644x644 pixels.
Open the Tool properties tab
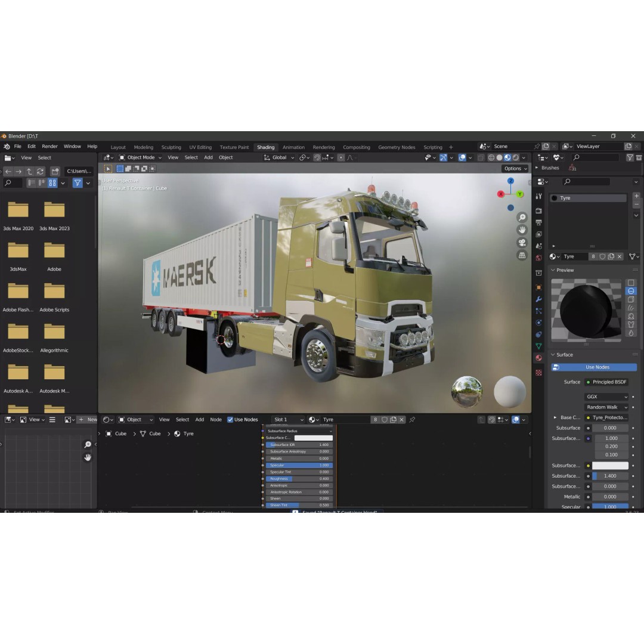point(538,196)
